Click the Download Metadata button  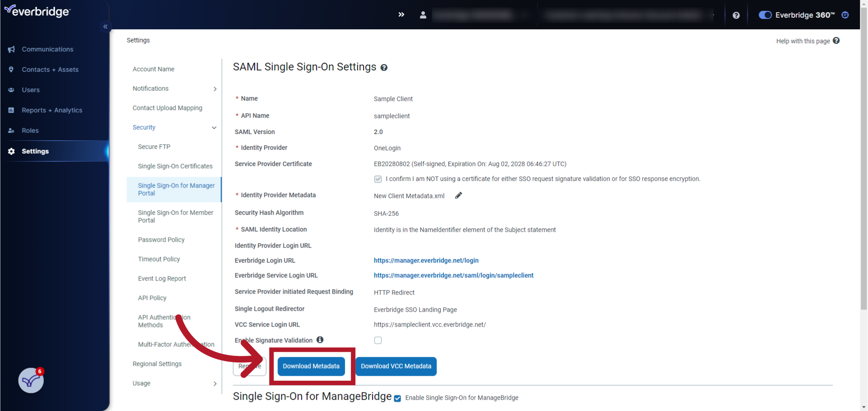click(311, 366)
